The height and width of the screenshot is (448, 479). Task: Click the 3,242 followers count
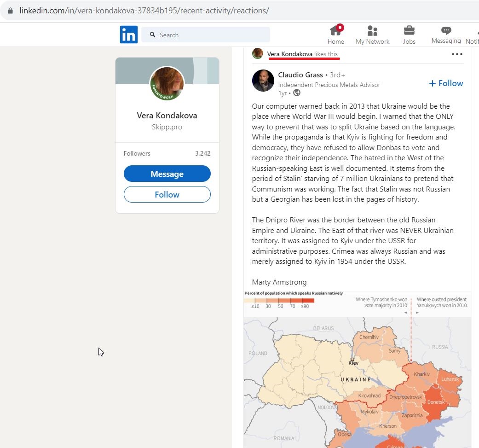203,153
